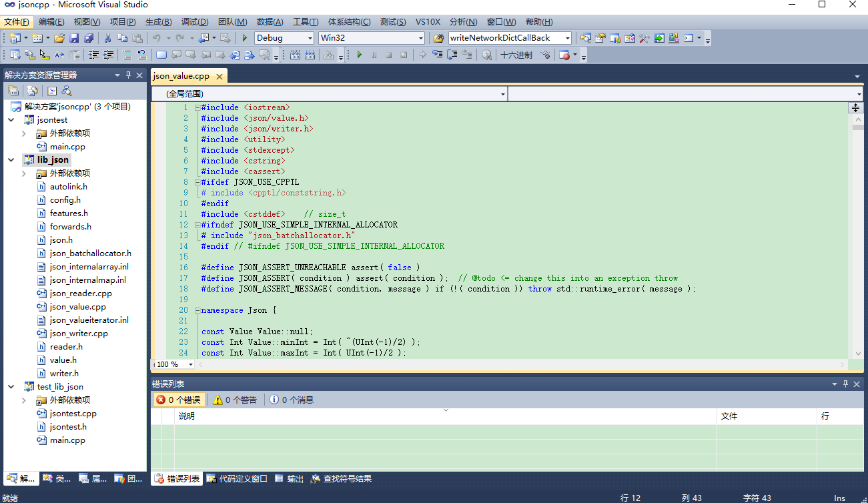Cut selection using the scissors icon
This screenshot has width=868, height=503.
107,38
